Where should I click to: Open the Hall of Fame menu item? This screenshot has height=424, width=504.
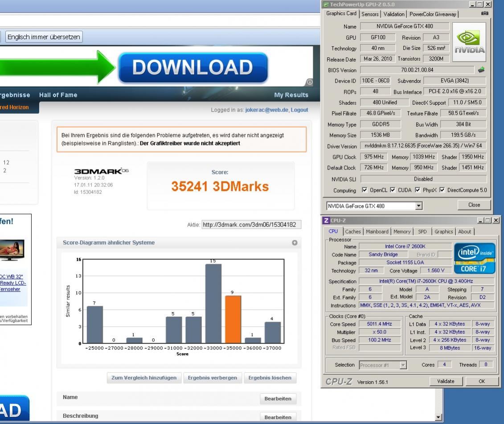58,95
